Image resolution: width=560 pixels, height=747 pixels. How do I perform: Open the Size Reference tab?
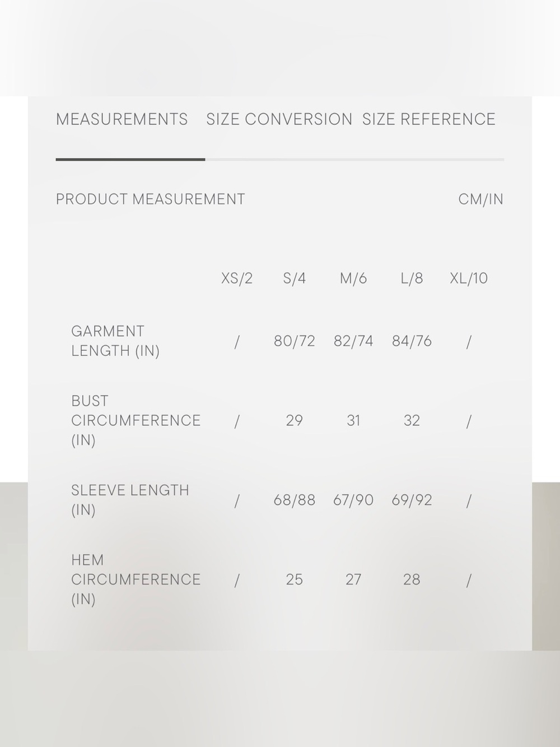[x=428, y=119]
